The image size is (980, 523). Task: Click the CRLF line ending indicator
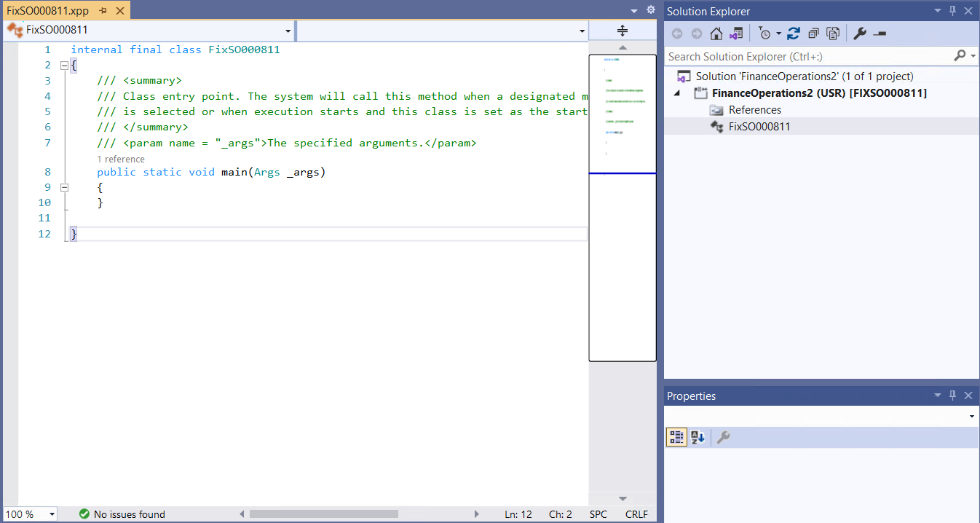pos(636,514)
